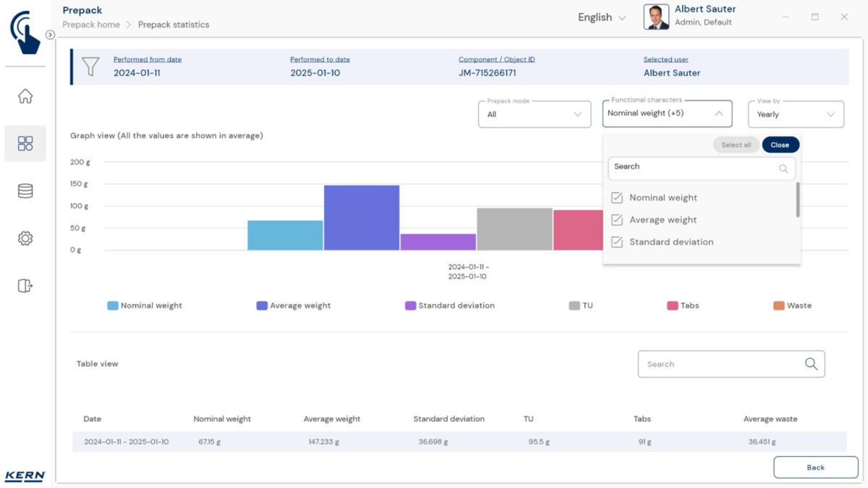This screenshot has height=488, width=868.
Task: Open the View by Yearly dropdown
Action: click(x=795, y=114)
